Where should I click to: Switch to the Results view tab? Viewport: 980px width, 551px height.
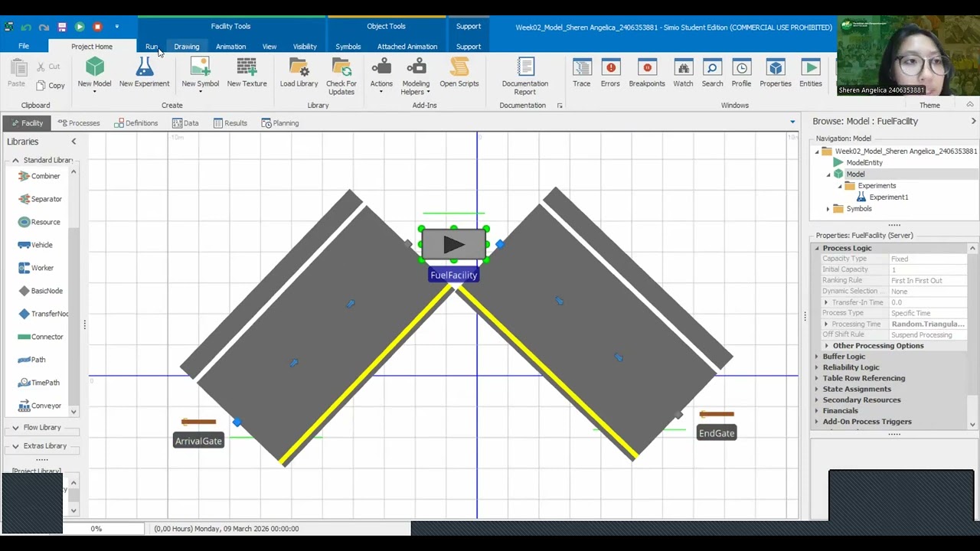tap(230, 123)
